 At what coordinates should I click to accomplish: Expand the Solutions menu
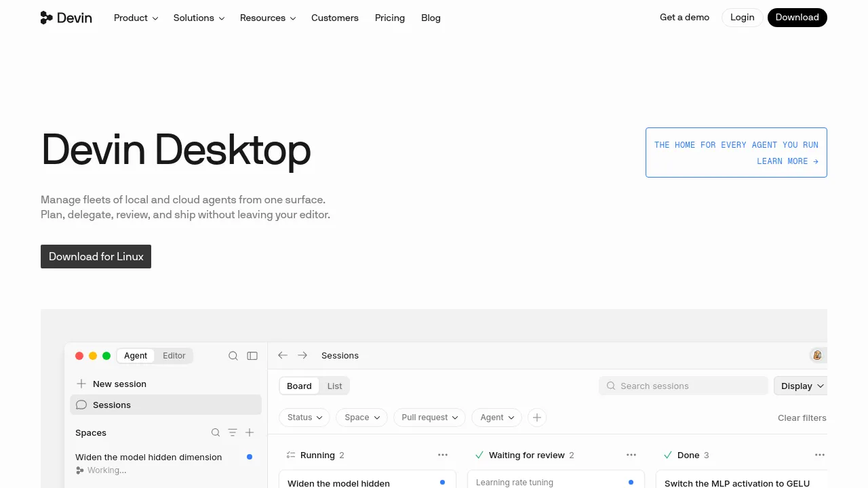coord(199,18)
